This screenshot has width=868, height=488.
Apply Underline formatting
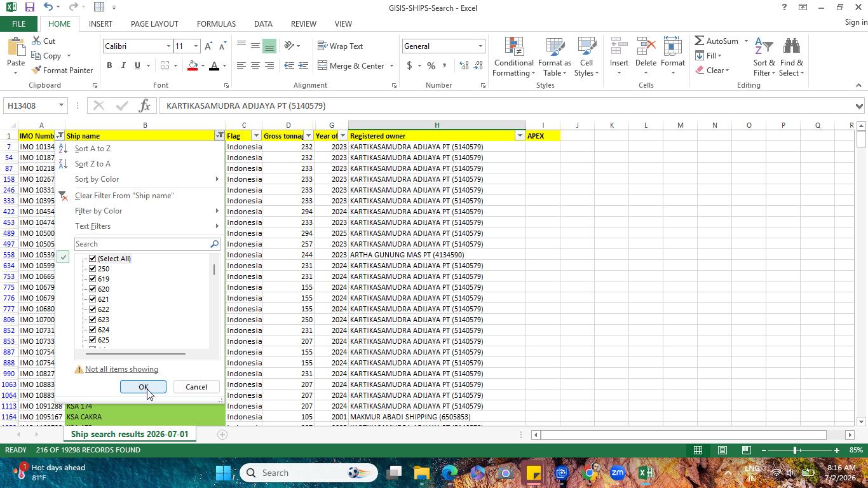pos(137,65)
